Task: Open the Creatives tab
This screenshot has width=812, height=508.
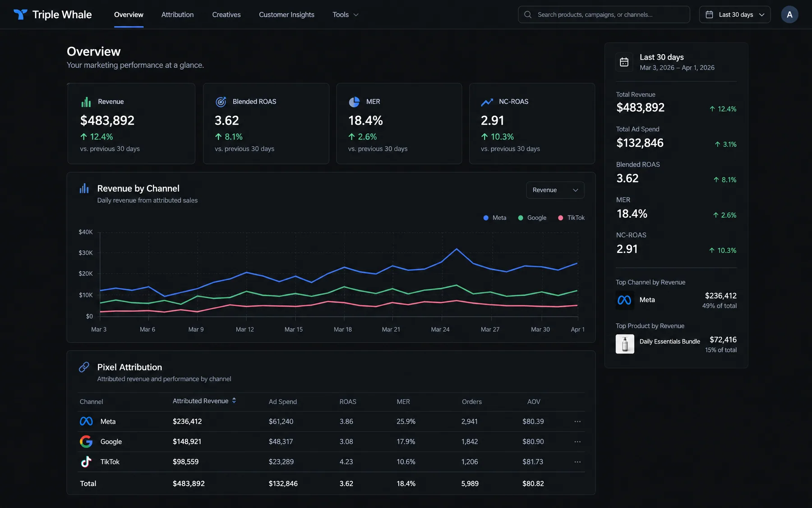Action: [226, 14]
